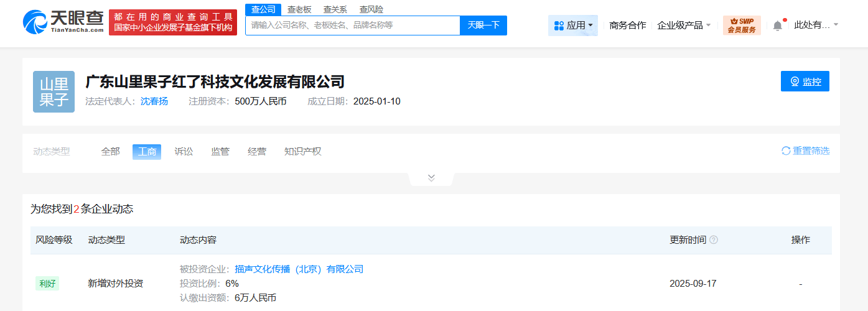Open legal representative 沈春扬 link

point(154,101)
